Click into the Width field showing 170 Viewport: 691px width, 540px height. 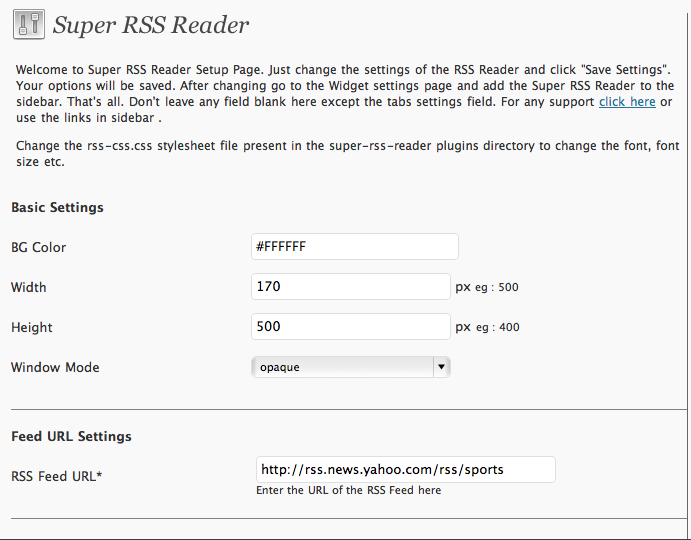pos(351,287)
